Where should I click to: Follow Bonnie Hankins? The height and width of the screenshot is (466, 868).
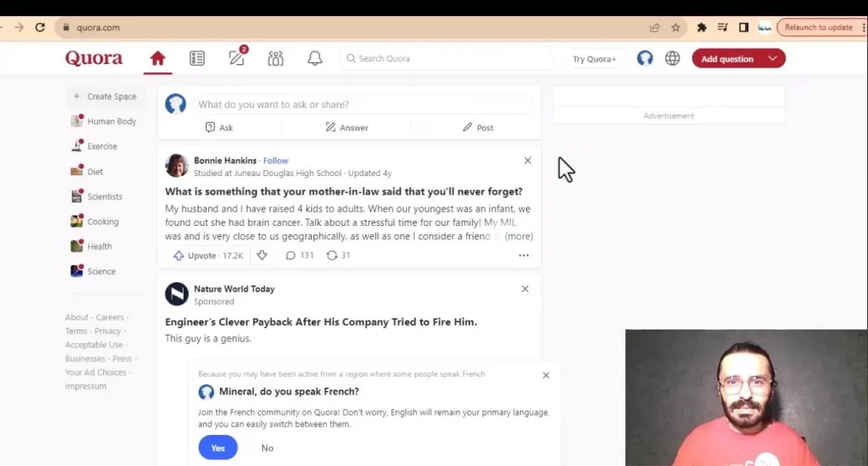(276, 160)
